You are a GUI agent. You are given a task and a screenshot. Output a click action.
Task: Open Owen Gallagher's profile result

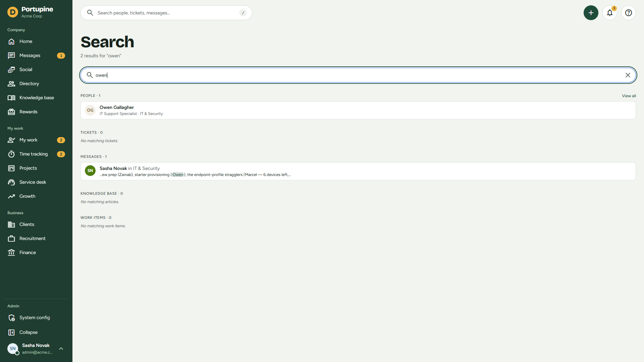358,110
